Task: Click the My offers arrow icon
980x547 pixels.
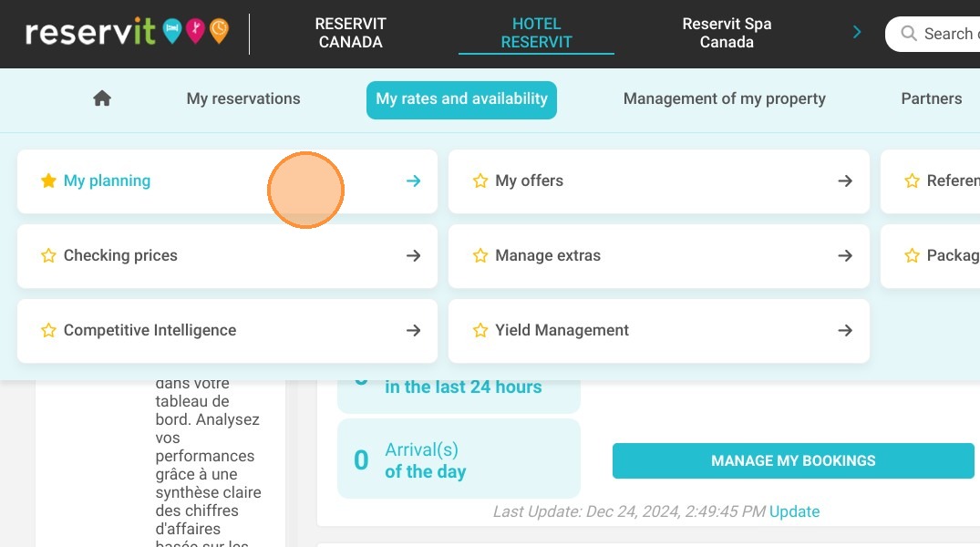Action: tap(845, 181)
